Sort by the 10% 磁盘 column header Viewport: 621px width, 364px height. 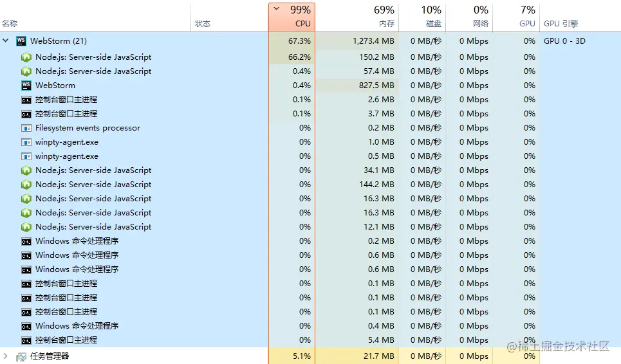(x=423, y=17)
